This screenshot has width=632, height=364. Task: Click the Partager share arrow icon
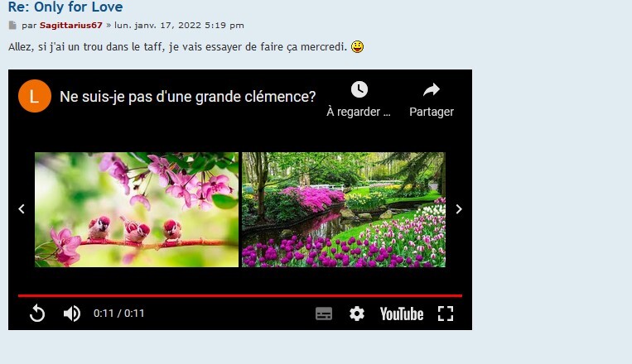tap(432, 89)
